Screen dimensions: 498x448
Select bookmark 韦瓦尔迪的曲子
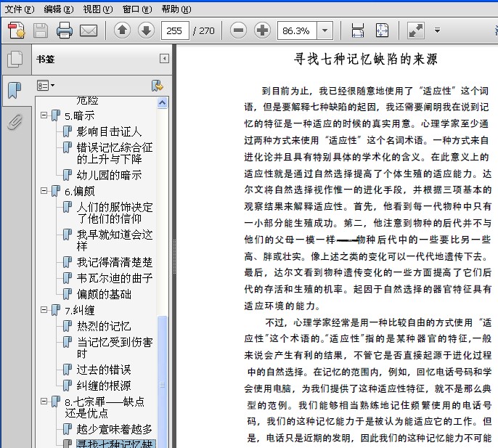[115, 278]
